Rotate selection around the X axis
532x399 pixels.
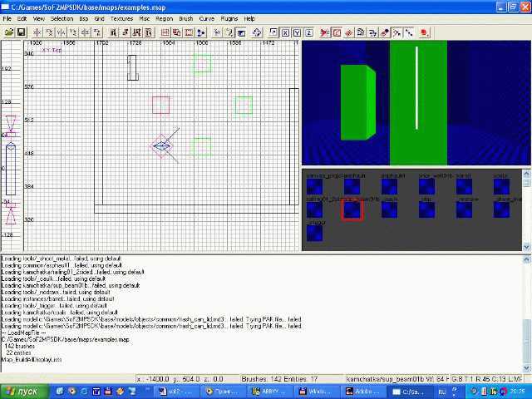pos(50,32)
